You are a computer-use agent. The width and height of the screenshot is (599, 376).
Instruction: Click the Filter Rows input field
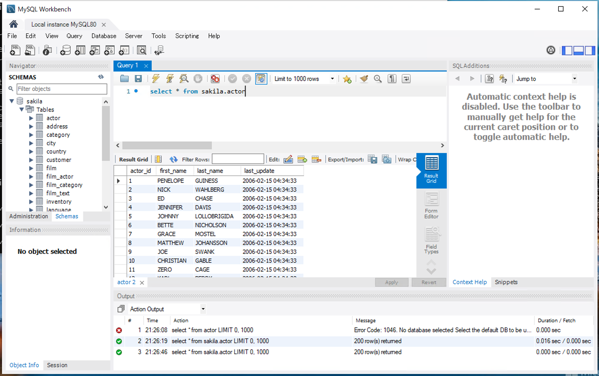238,159
